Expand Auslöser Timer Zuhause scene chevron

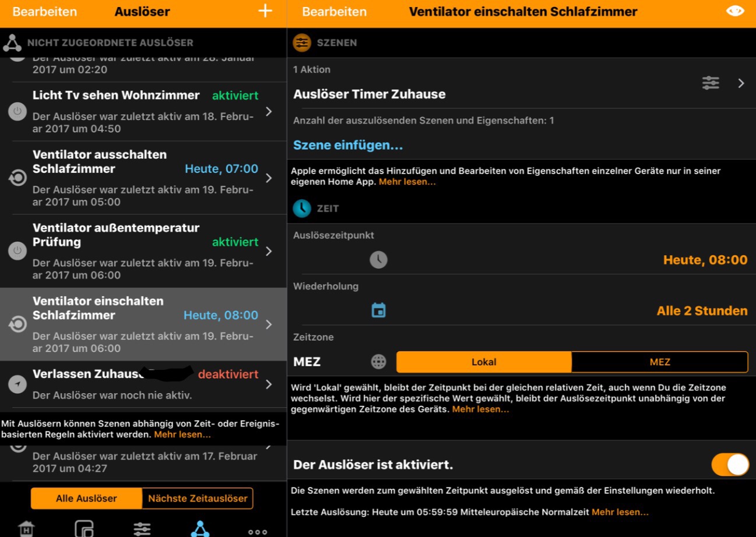click(x=741, y=83)
